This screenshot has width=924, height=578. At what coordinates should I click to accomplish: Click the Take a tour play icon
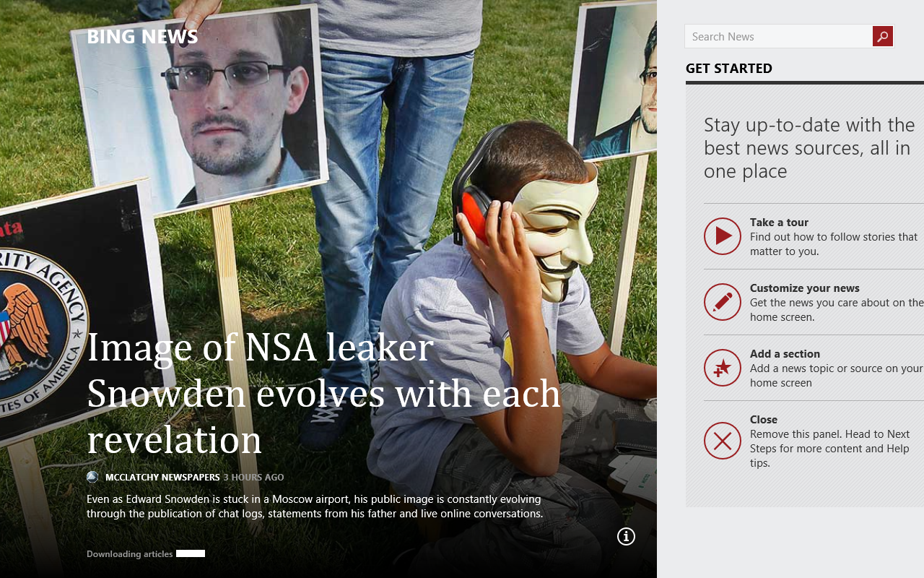tap(723, 236)
